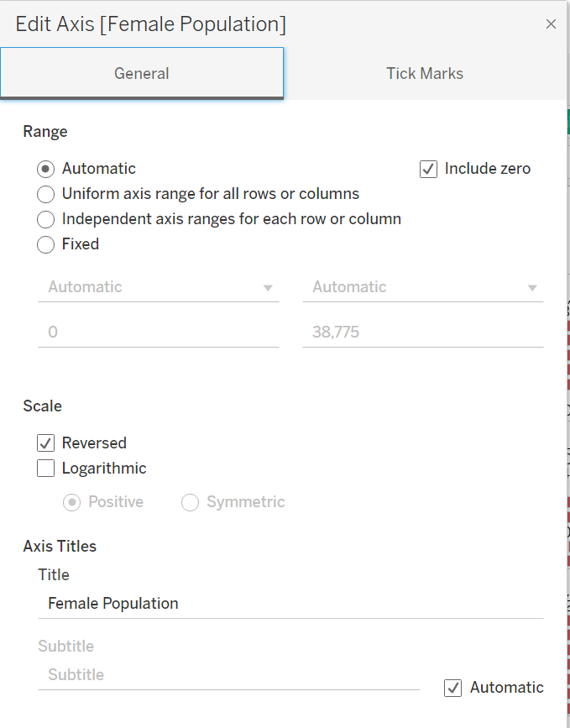This screenshot has width=570, height=728.
Task: Select the Symmetric logarithmic radio button
Action: click(191, 502)
